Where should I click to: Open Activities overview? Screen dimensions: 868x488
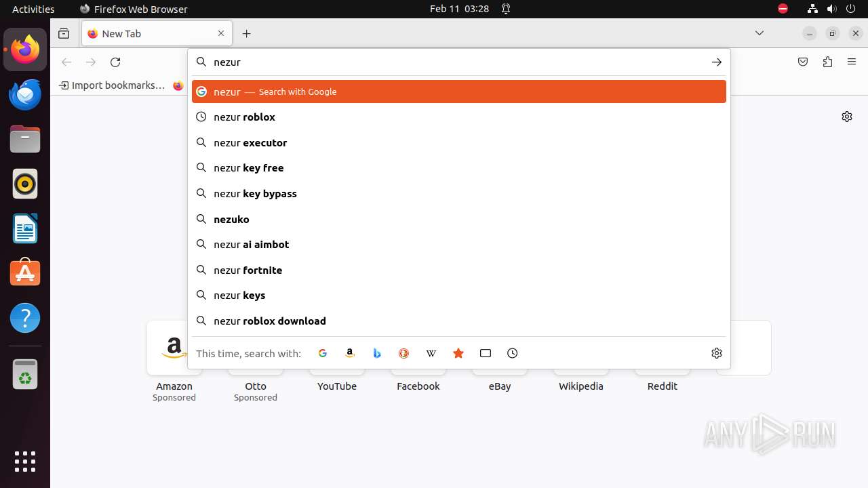pyautogui.click(x=33, y=9)
